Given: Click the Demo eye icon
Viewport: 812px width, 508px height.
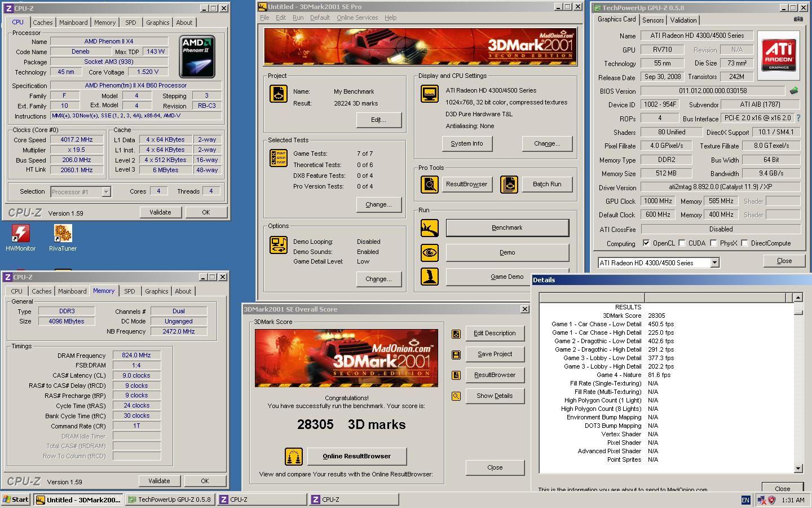Looking at the screenshot, I should [430, 252].
